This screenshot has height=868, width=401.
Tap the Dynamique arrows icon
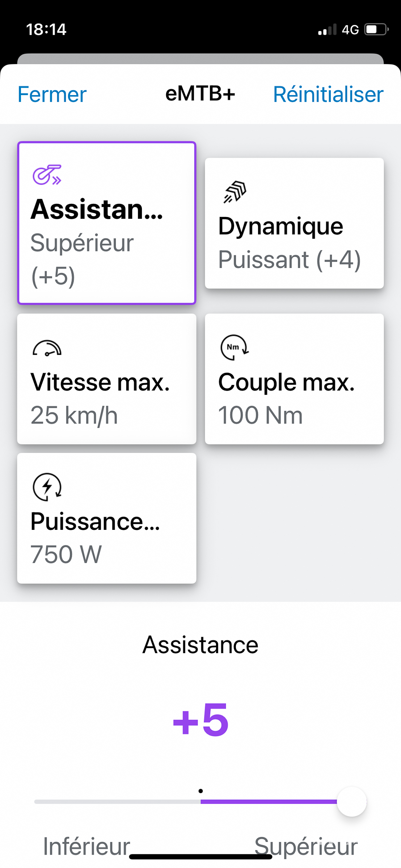[x=235, y=192]
